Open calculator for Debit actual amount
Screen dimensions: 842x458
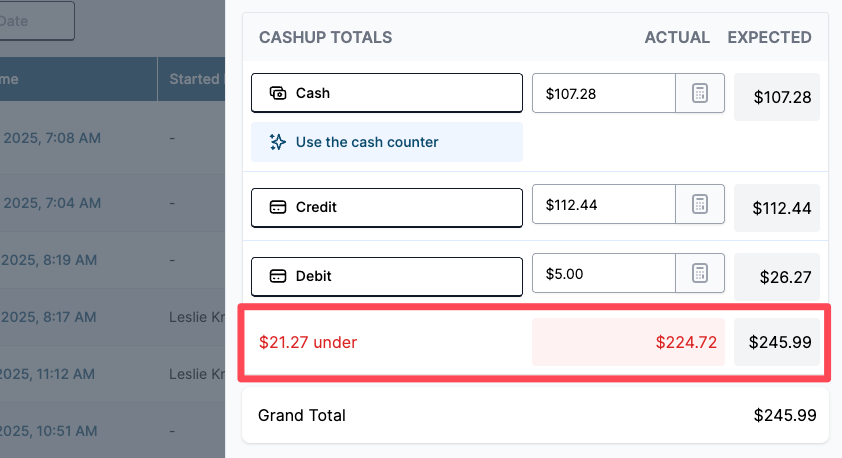tap(700, 273)
